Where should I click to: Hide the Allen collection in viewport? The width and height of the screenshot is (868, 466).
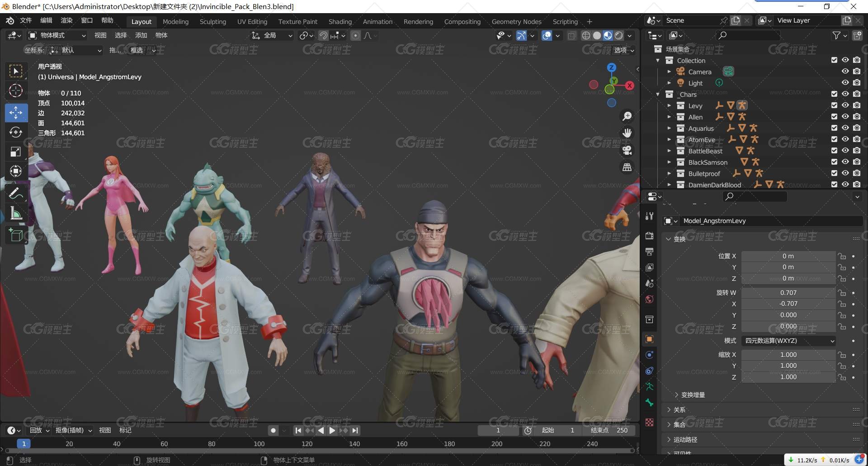pos(845,117)
